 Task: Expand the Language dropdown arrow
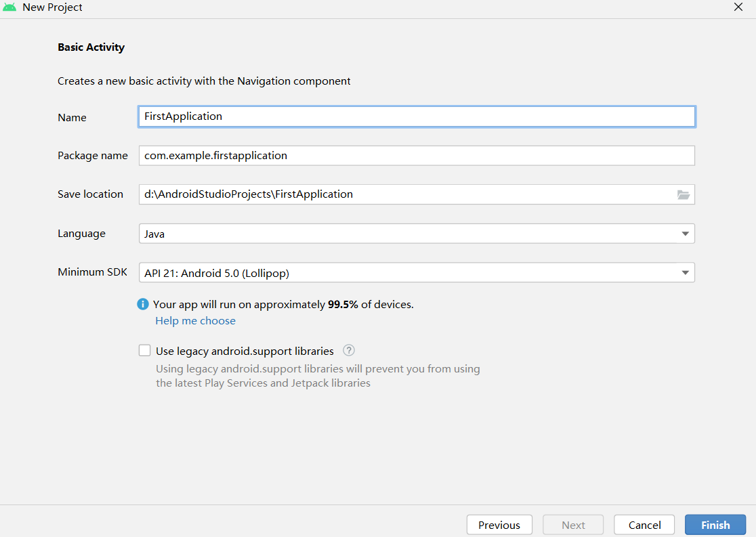[685, 234]
